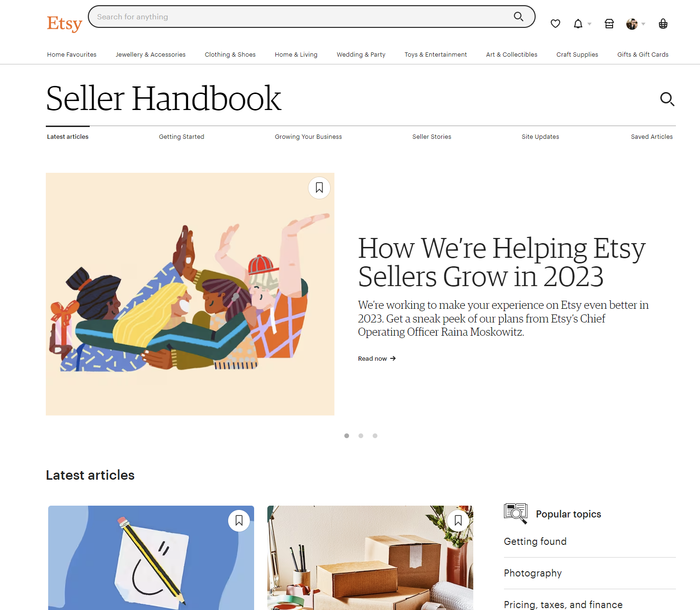This screenshot has width=700, height=610.
Task: Open the shopping basket icon
Action: pos(663,24)
